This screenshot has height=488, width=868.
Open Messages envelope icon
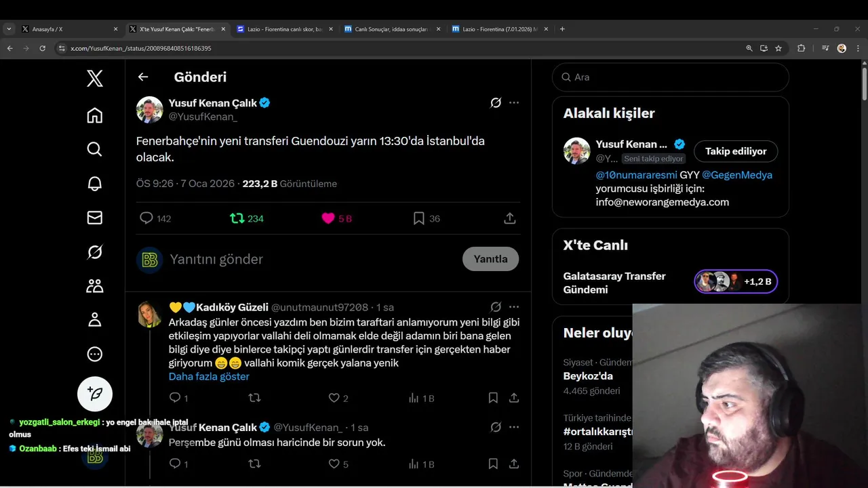[x=95, y=218]
